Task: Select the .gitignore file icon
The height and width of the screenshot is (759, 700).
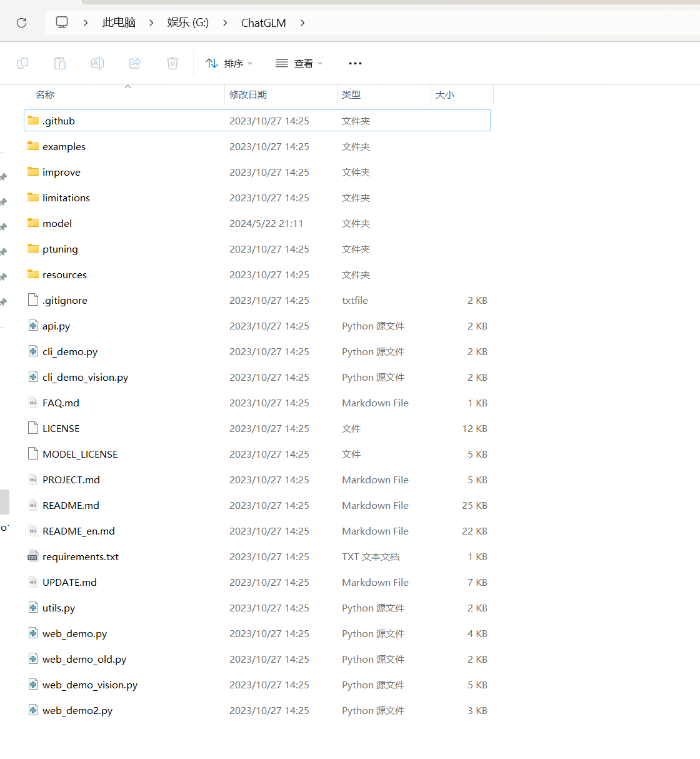Action: point(33,299)
